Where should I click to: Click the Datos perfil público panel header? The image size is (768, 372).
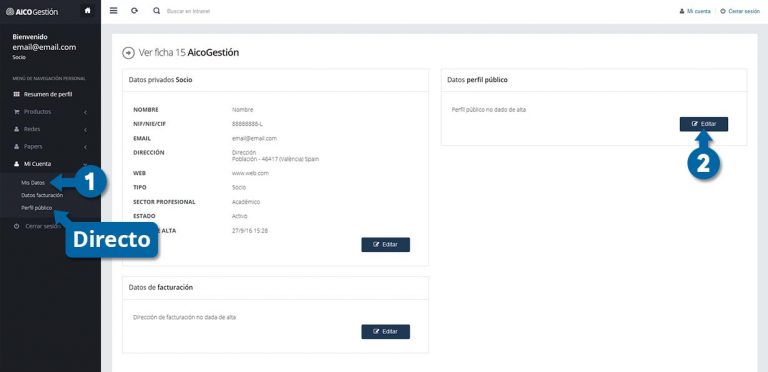[x=594, y=80]
